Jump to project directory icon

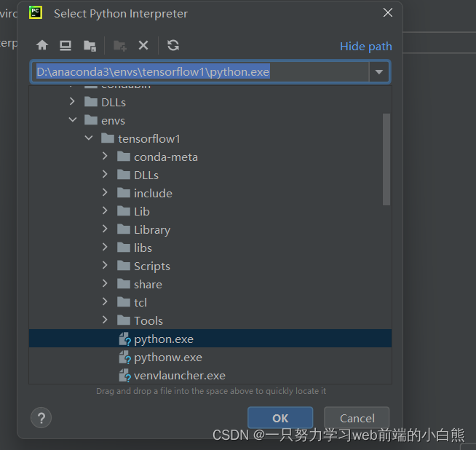coord(90,46)
